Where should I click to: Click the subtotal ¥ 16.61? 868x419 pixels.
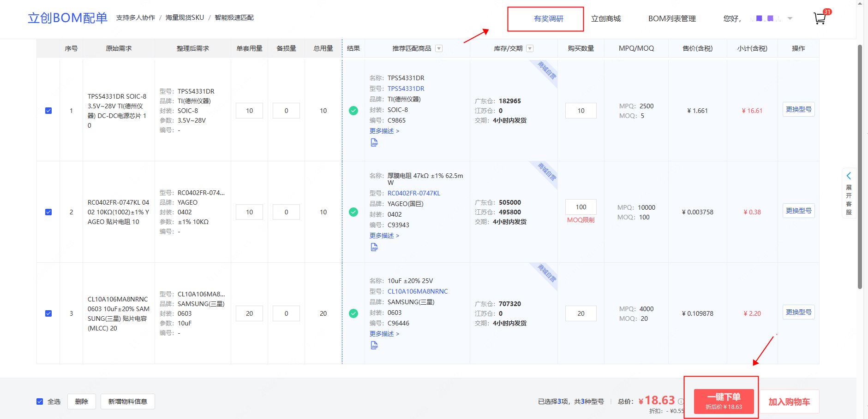tap(752, 111)
